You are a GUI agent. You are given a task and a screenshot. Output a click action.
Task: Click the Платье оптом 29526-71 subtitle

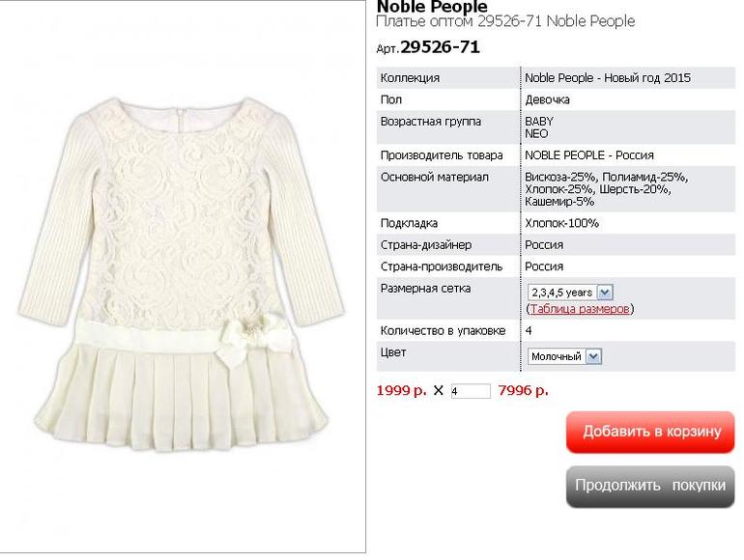click(504, 21)
